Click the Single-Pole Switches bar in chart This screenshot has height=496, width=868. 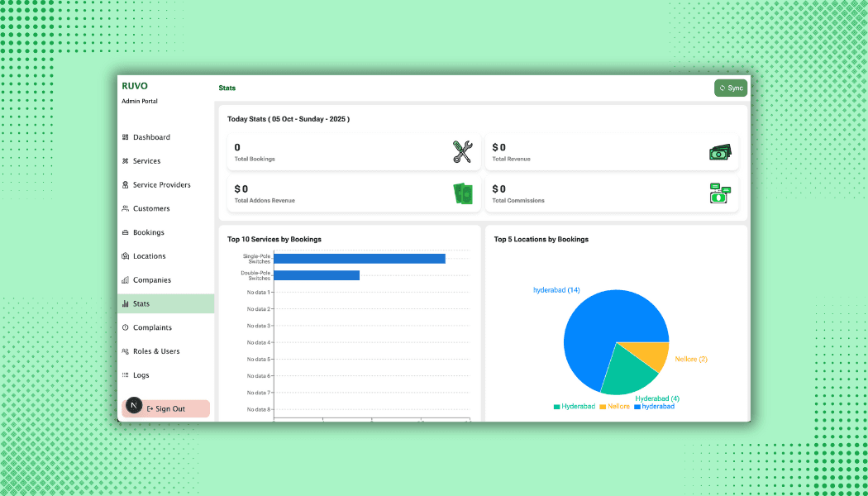click(x=359, y=259)
